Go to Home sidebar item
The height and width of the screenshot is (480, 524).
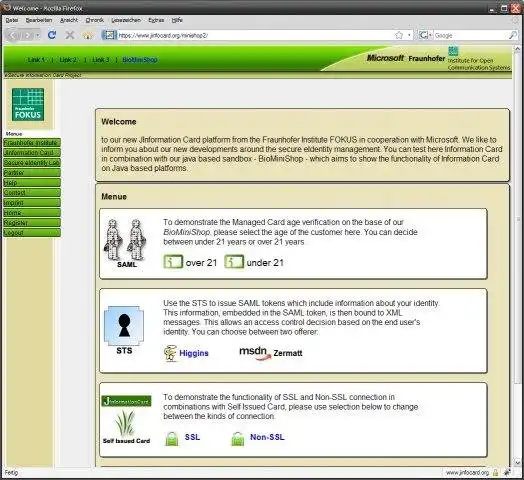click(x=32, y=213)
